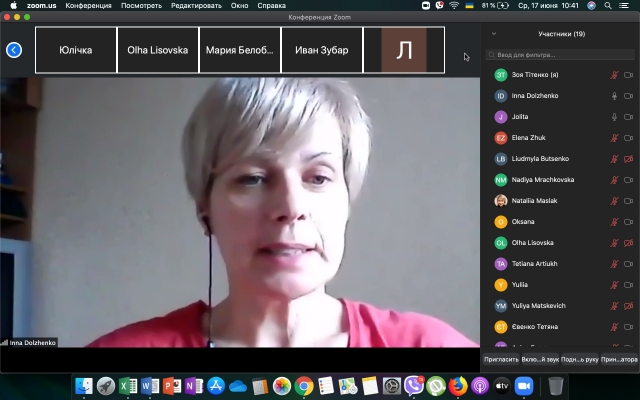This screenshot has height=400, width=640.
Task: Click the Пригласить button
Action: point(501,360)
